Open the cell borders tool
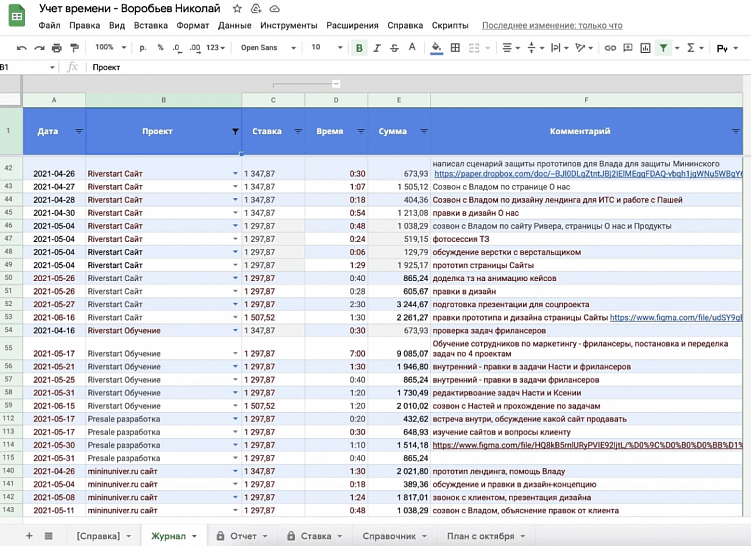Screen dimensions: 751x546 click(x=456, y=48)
